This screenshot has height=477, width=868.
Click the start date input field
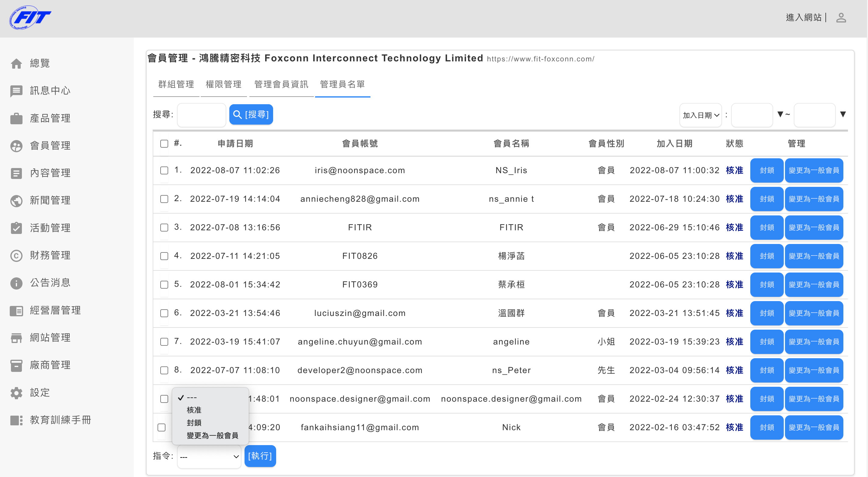(752, 115)
